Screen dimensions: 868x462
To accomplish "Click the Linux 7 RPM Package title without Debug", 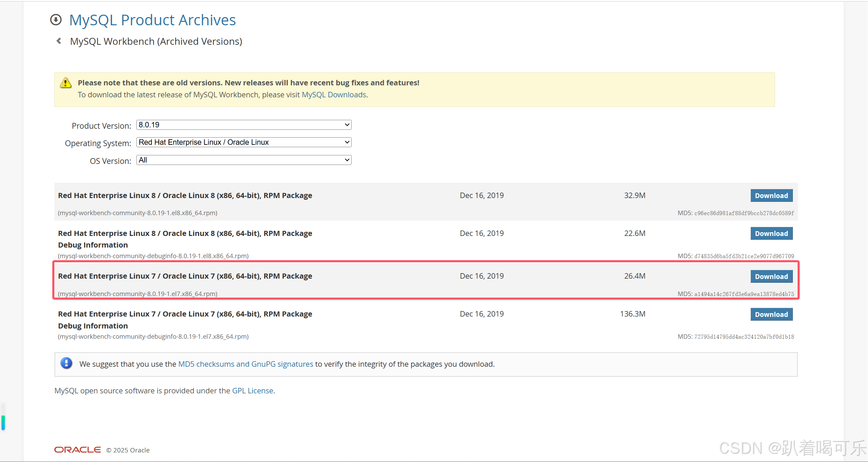I will (x=185, y=276).
